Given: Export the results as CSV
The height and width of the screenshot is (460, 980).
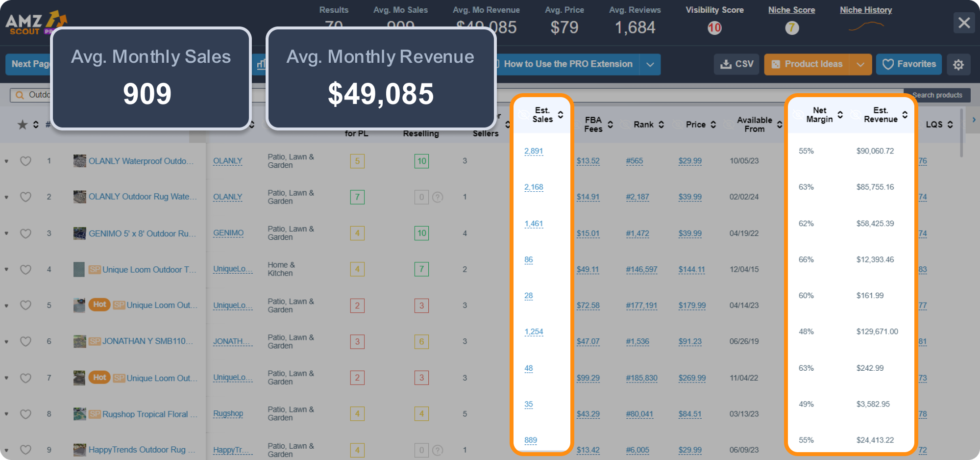Looking at the screenshot, I should [735, 64].
